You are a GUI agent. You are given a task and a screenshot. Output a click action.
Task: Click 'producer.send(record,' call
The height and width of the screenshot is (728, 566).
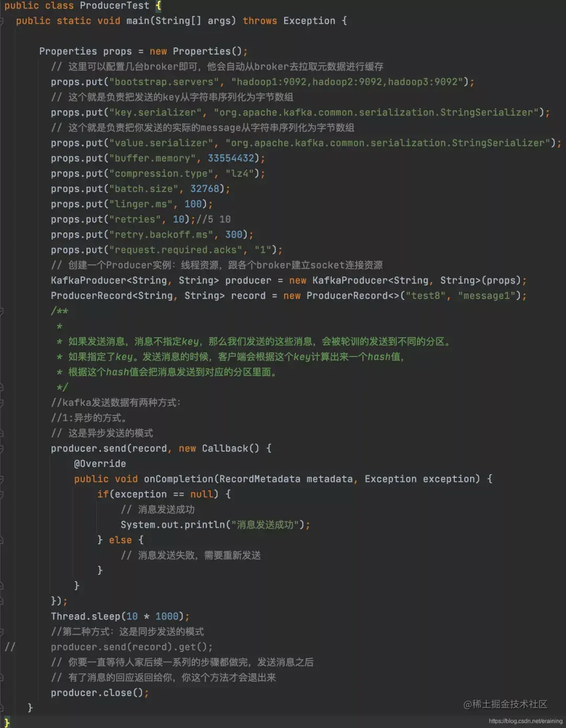(x=112, y=448)
